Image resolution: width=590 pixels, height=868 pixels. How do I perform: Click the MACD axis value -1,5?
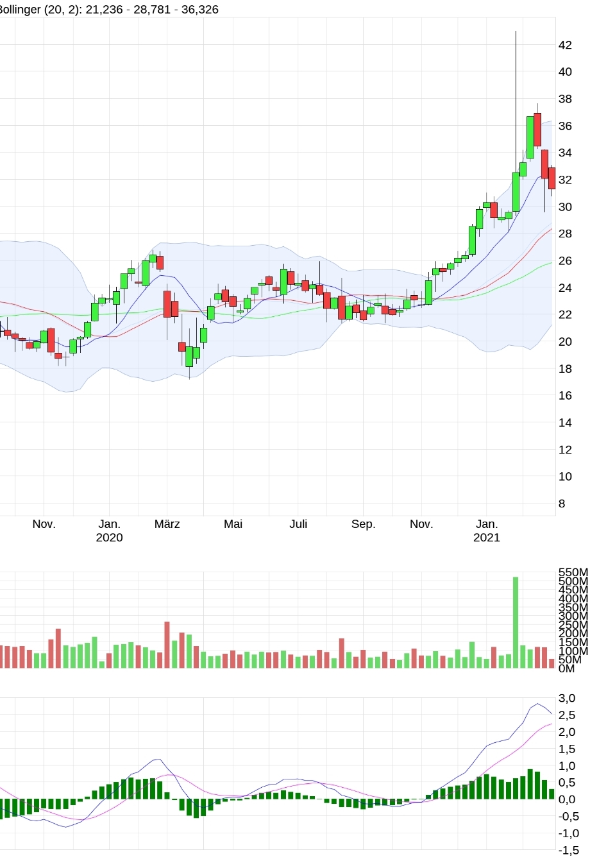(x=569, y=851)
